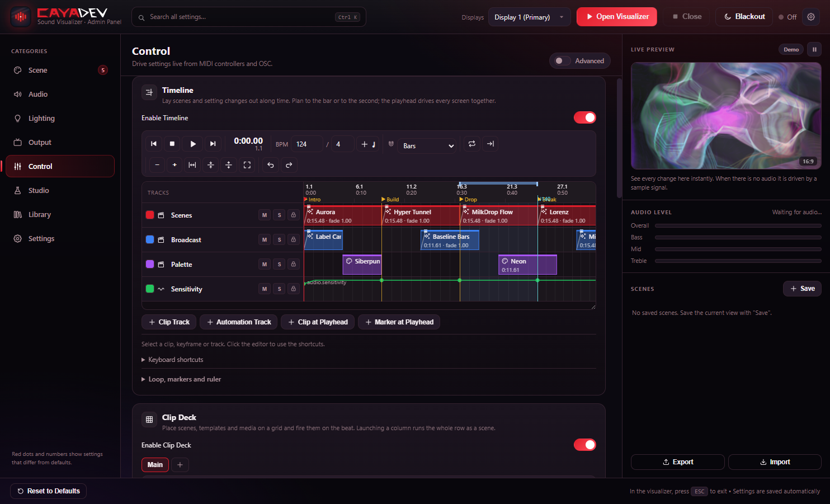Select the Hyper Tunnel clip on timeline
The image size is (830, 504).
click(421, 215)
